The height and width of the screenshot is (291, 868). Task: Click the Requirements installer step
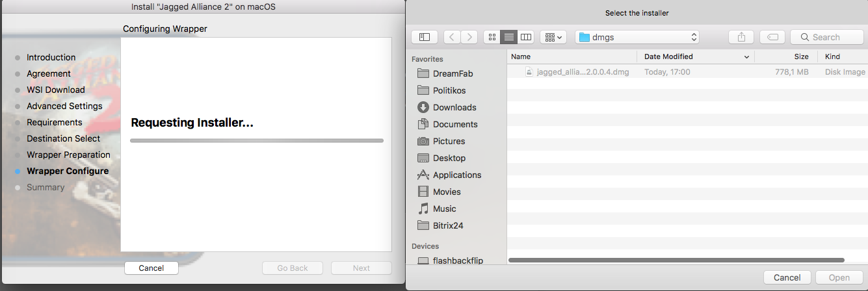pos(55,122)
